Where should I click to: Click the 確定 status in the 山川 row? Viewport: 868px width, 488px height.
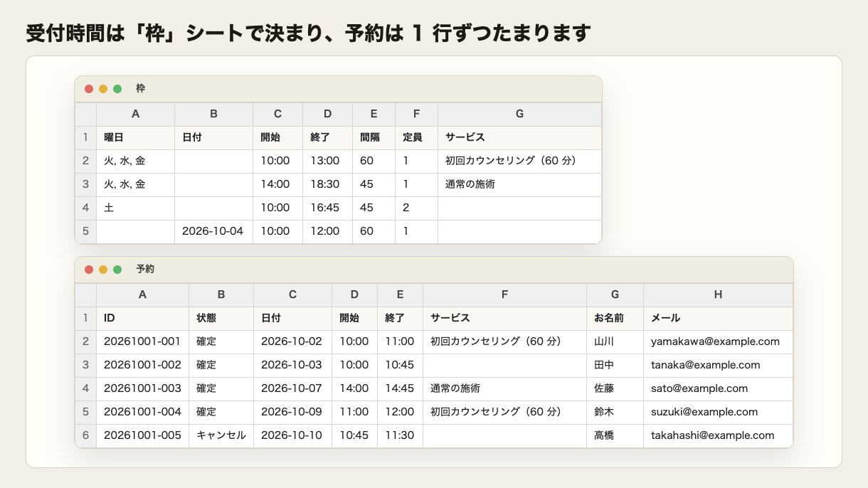221,342
